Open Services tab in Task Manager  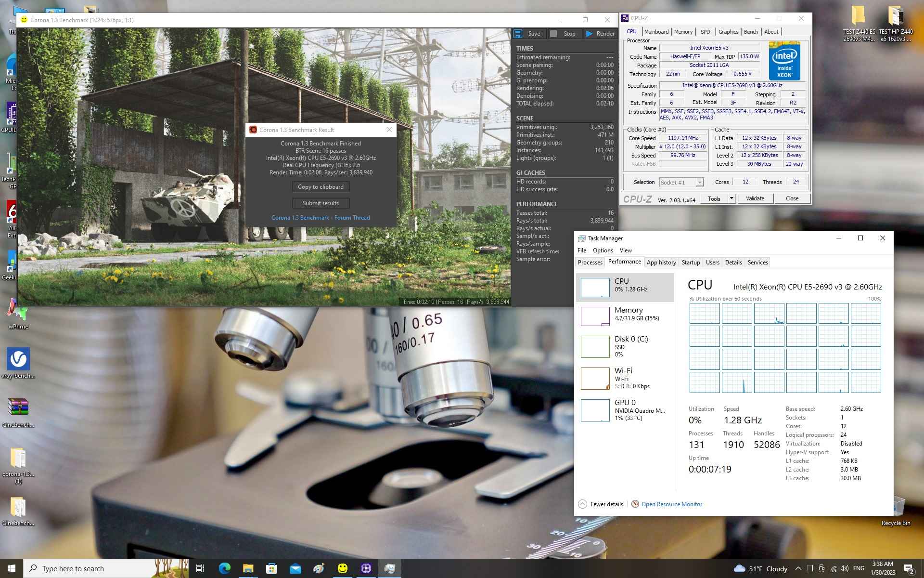click(x=757, y=263)
